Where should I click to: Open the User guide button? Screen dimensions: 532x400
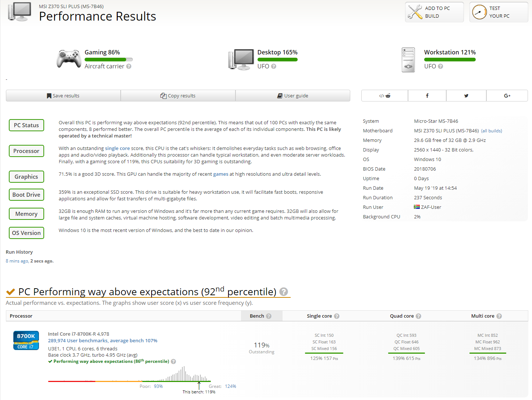293,96
